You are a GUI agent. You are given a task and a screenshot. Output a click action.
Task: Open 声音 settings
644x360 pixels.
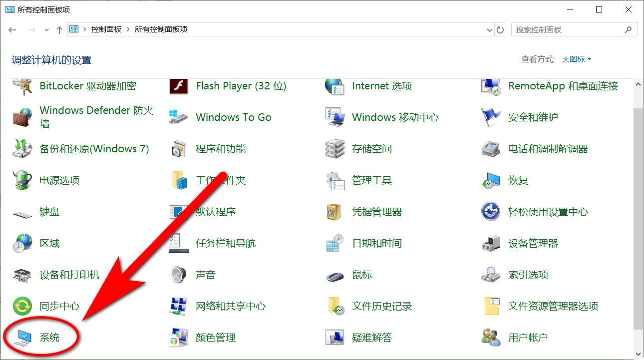tap(206, 274)
